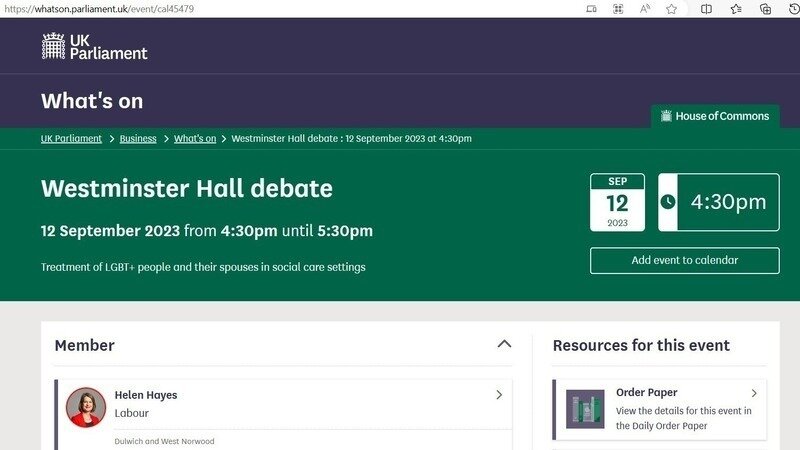Go to the UK Parliament breadcrumb link
Viewport: 800px width, 450px height.
pyautogui.click(x=71, y=139)
